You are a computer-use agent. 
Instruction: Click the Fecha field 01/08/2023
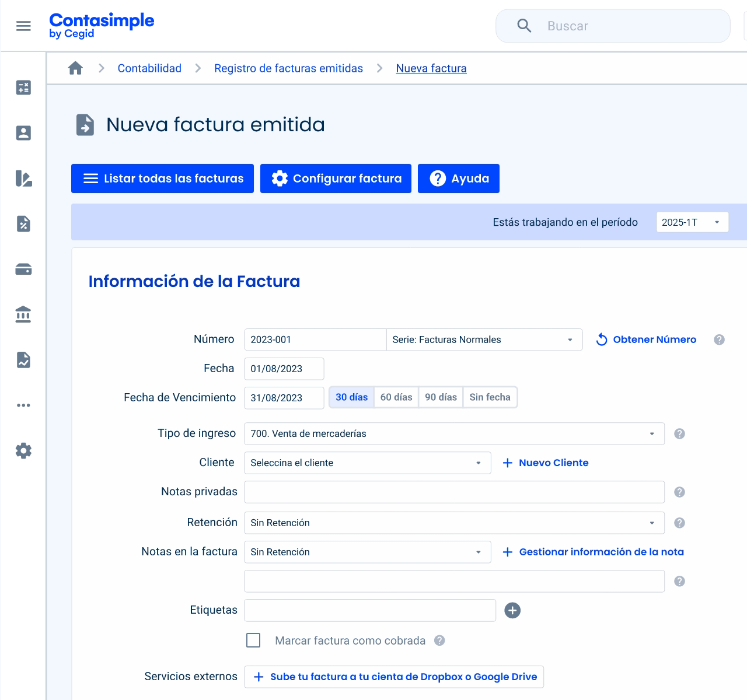click(x=284, y=369)
